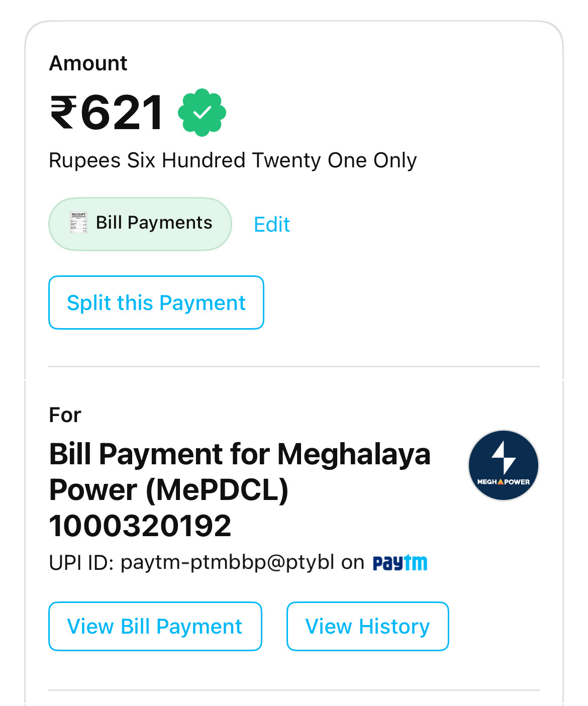Screen dimensions: 588x706
Task: Tap the Megh Power round logo
Action: [x=503, y=465]
